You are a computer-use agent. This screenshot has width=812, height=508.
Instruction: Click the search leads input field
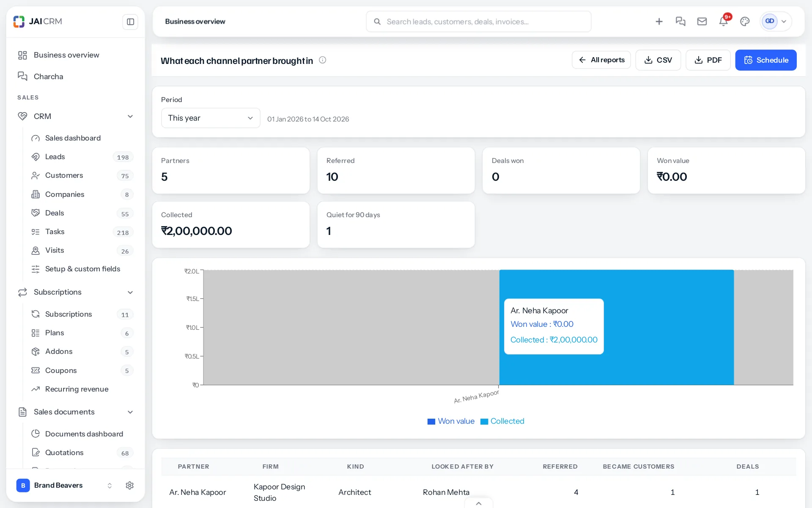[479, 22]
